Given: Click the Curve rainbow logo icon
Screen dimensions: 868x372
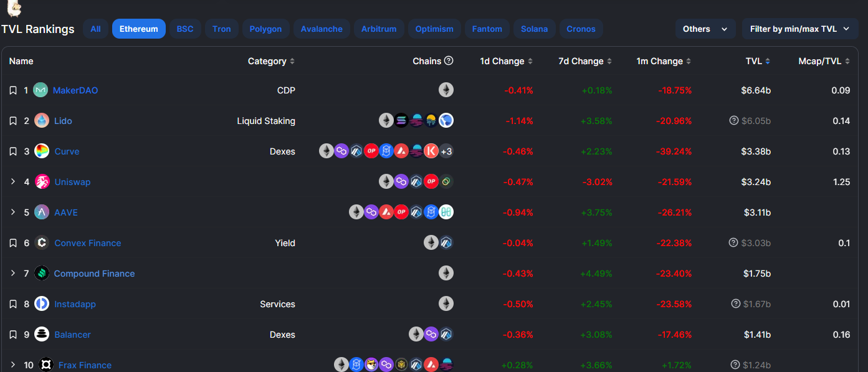Looking at the screenshot, I should (x=42, y=151).
